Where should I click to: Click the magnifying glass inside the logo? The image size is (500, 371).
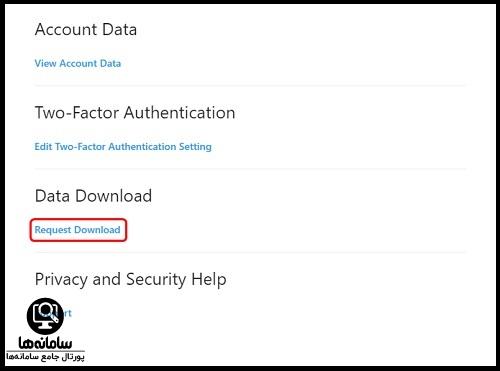(x=47, y=311)
